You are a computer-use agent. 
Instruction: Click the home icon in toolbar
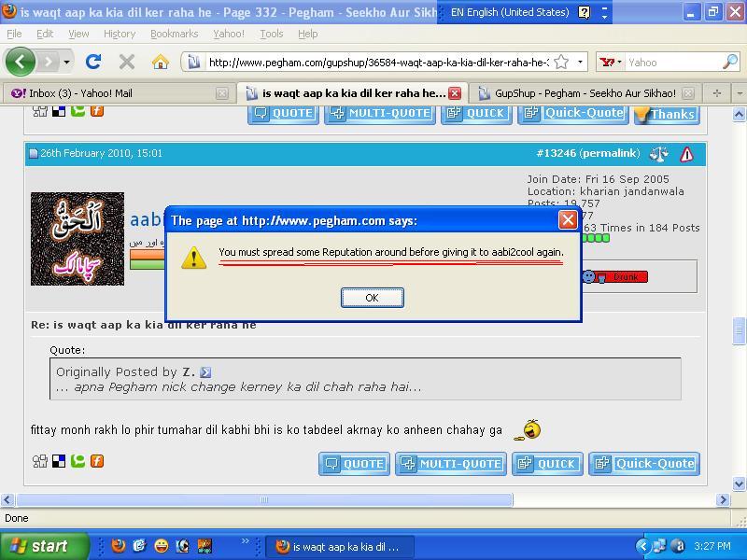coord(161,63)
